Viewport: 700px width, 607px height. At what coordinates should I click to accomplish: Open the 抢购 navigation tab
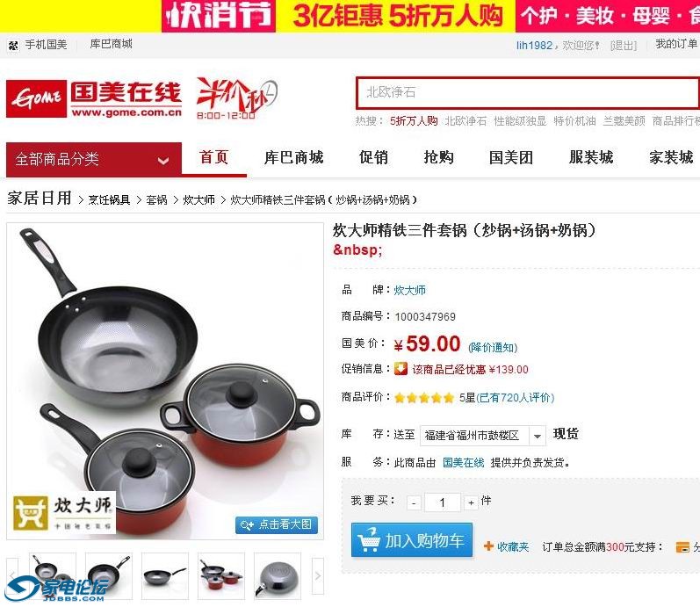438,157
